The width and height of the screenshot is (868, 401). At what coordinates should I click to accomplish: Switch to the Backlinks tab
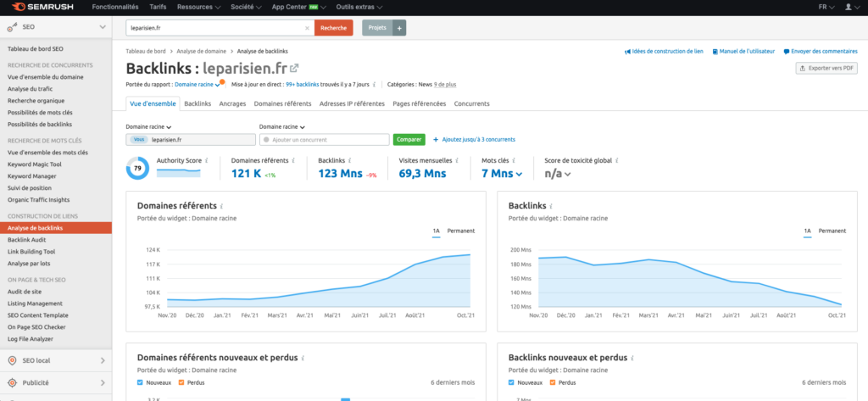(x=198, y=103)
